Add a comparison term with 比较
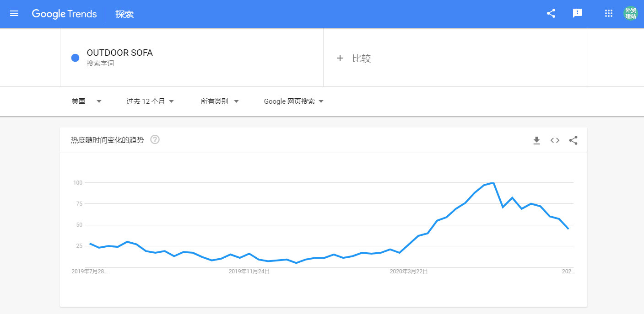 coord(361,59)
